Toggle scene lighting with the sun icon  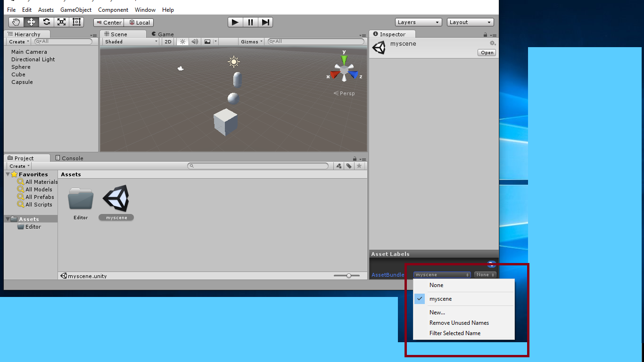182,41
